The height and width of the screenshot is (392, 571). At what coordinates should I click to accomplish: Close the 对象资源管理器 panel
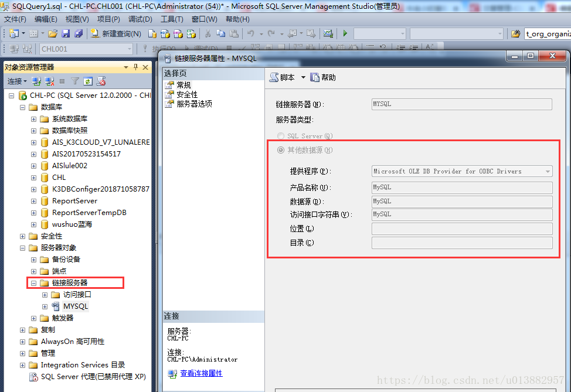coord(145,67)
